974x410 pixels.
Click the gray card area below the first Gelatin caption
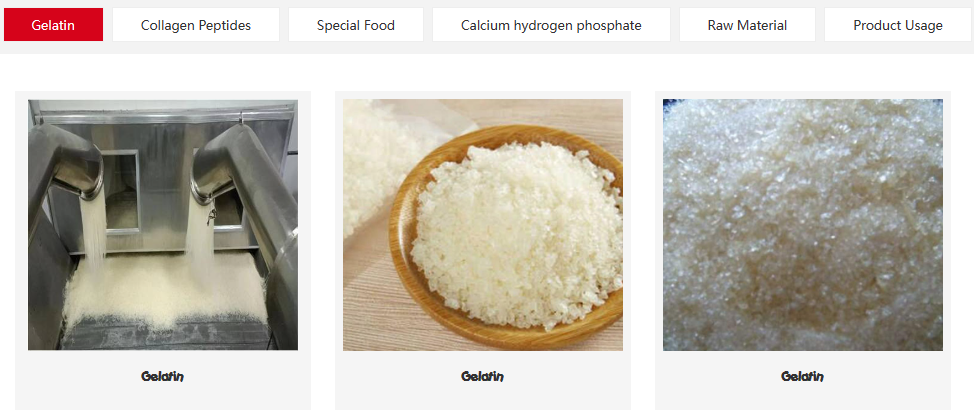pyautogui.click(x=163, y=398)
